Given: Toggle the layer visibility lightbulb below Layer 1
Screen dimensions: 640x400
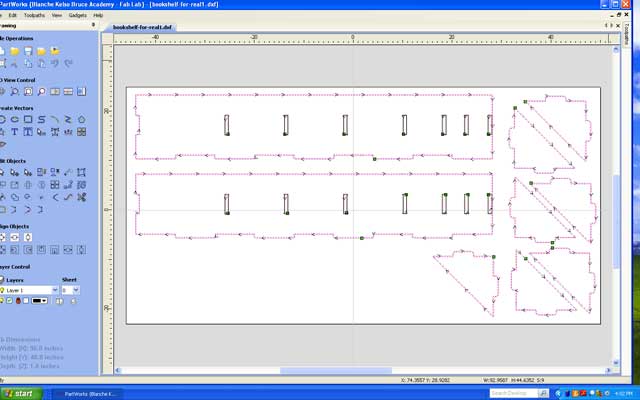Looking at the screenshot, I should pos(2,301).
